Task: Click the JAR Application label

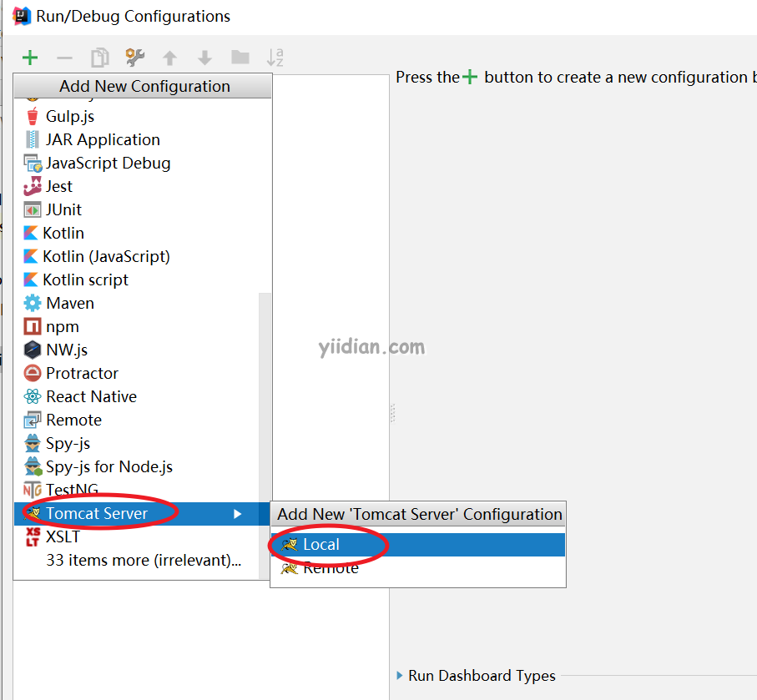Action: click(103, 139)
